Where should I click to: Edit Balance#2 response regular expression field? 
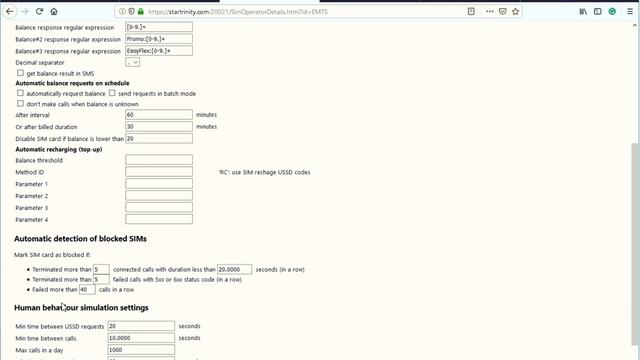(x=159, y=39)
